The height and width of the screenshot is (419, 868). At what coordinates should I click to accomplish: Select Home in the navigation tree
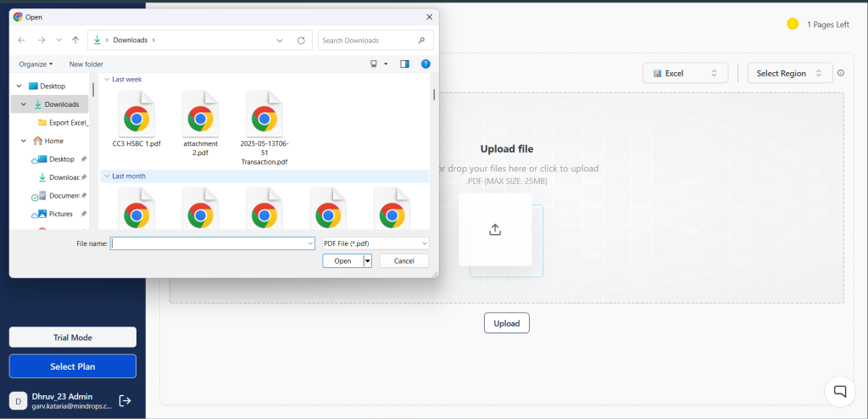[x=48, y=141]
